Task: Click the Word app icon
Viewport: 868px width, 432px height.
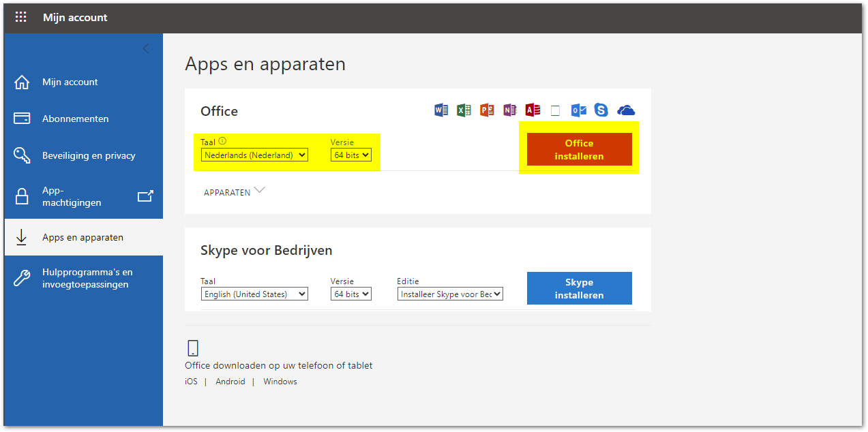Action: 441,110
